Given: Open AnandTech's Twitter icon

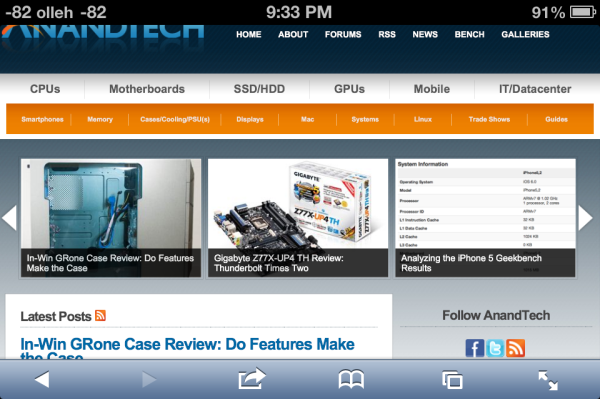Looking at the screenshot, I should pyautogui.click(x=495, y=348).
